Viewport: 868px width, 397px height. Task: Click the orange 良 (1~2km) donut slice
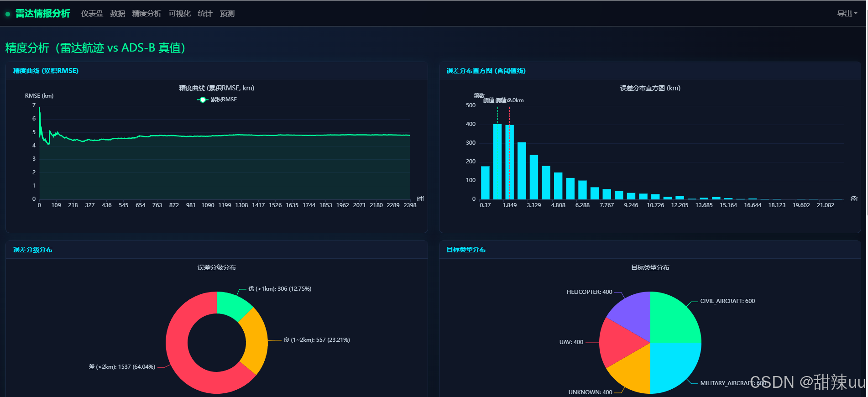click(256, 341)
